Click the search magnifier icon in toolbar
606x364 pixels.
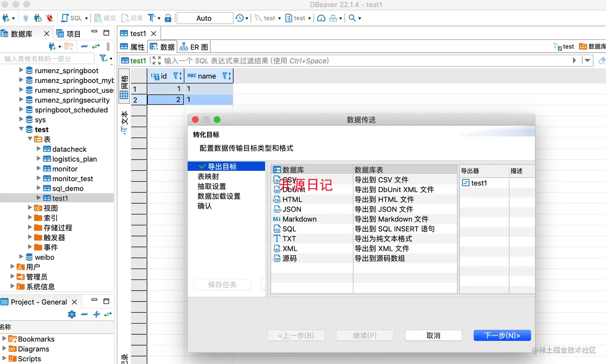352,18
